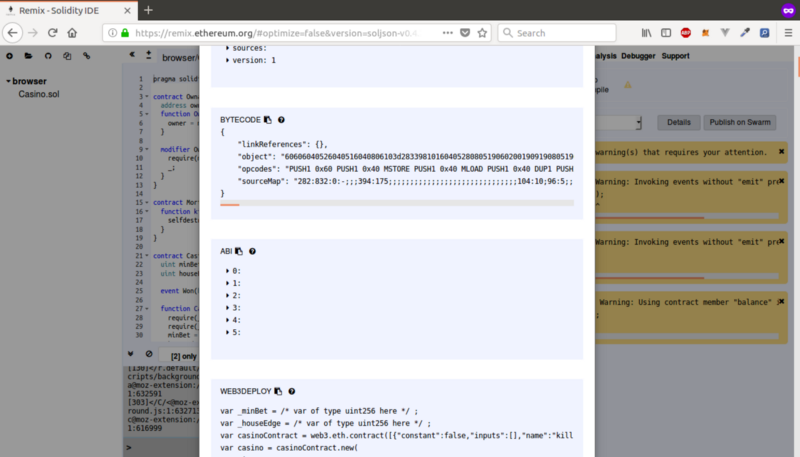Go back to the previous page
This screenshot has height=457, width=800.
click(x=12, y=33)
